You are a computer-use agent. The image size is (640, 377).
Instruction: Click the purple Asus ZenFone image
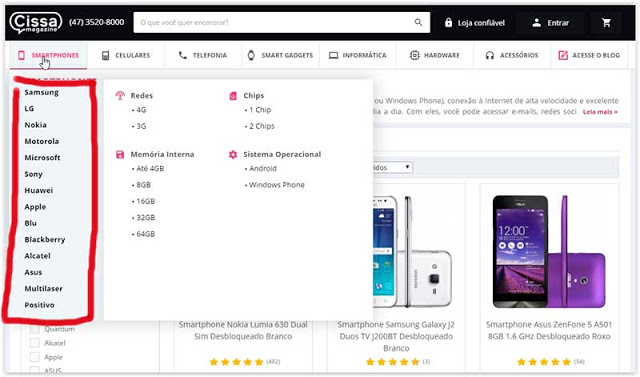pyautogui.click(x=549, y=251)
